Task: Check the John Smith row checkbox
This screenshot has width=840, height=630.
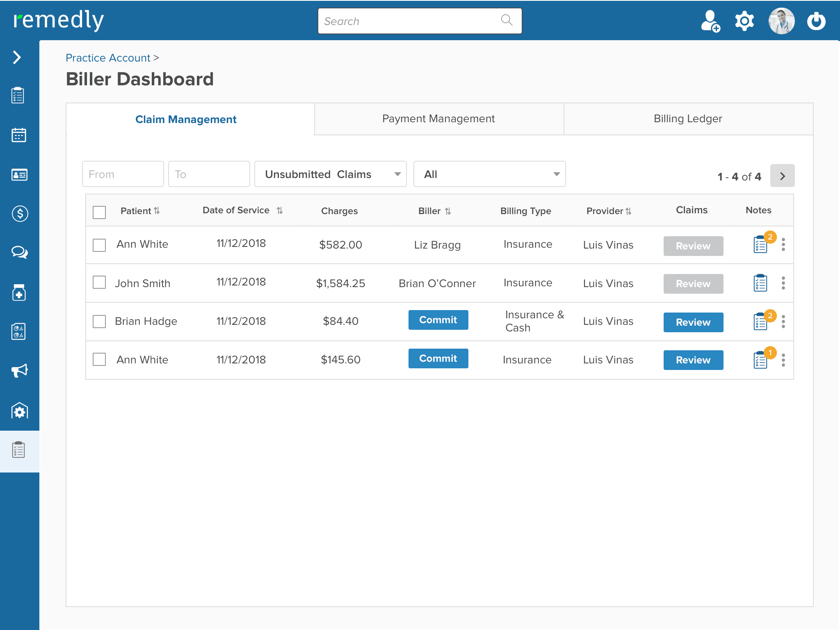Action: click(x=99, y=283)
